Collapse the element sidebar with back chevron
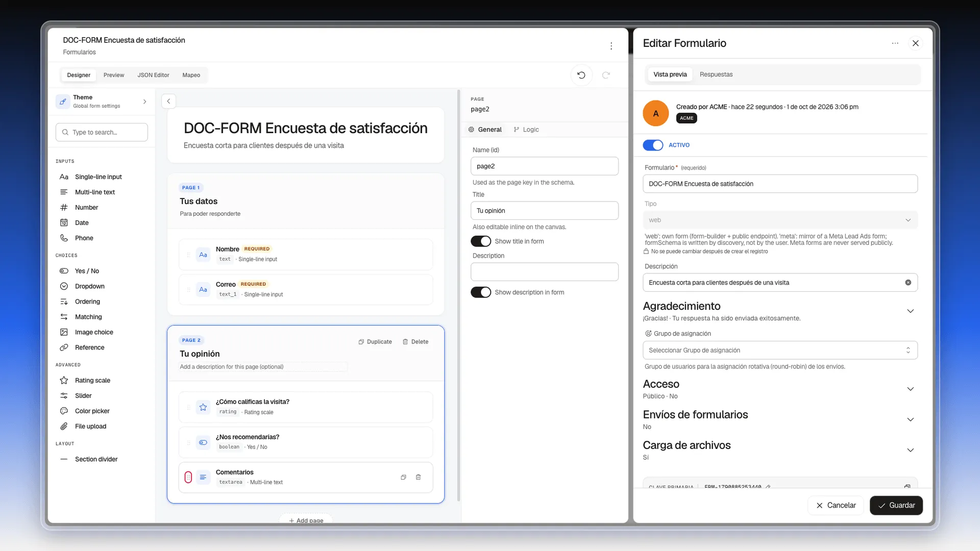This screenshot has height=551, width=980. tap(168, 101)
